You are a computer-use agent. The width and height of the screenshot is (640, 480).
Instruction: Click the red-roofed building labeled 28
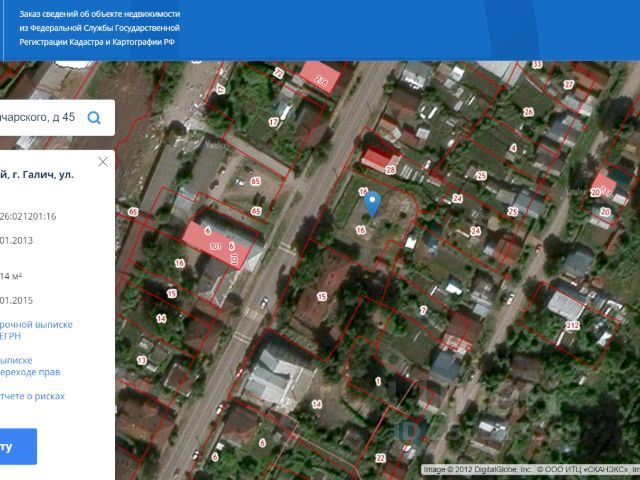(390, 170)
